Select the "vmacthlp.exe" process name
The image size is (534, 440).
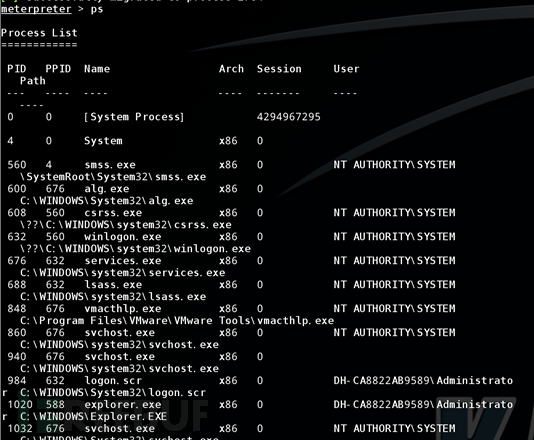[x=123, y=309]
